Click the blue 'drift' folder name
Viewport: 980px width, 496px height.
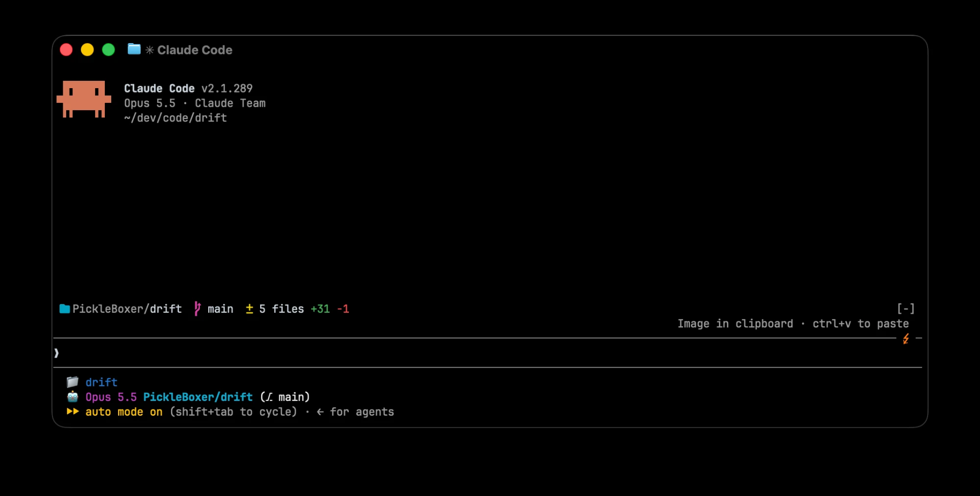click(101, 382)
